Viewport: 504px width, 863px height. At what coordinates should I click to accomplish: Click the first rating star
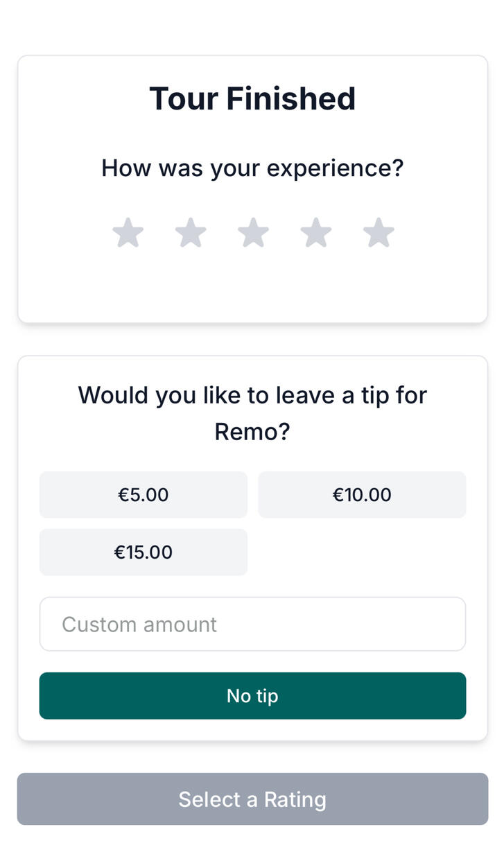click(128, 233)
